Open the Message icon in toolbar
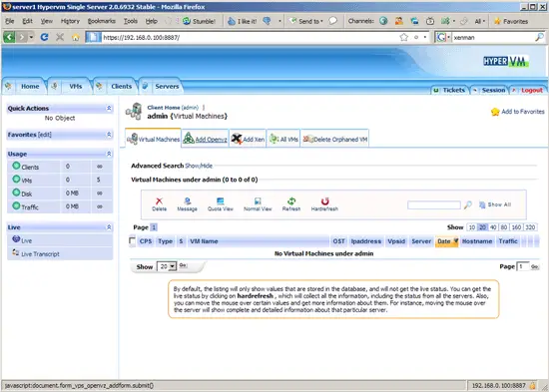This screenshot has height=392, width=549. [x=188, y=200]
